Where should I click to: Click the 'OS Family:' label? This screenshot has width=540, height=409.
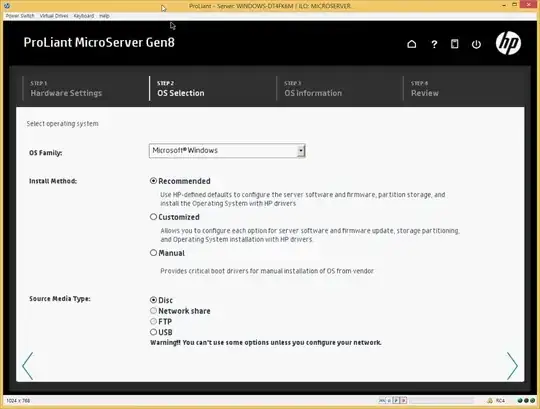click(45, 153)
